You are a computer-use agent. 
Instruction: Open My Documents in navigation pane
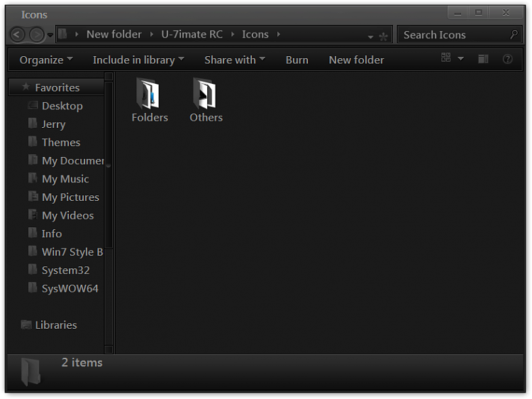tap(72, 160)
